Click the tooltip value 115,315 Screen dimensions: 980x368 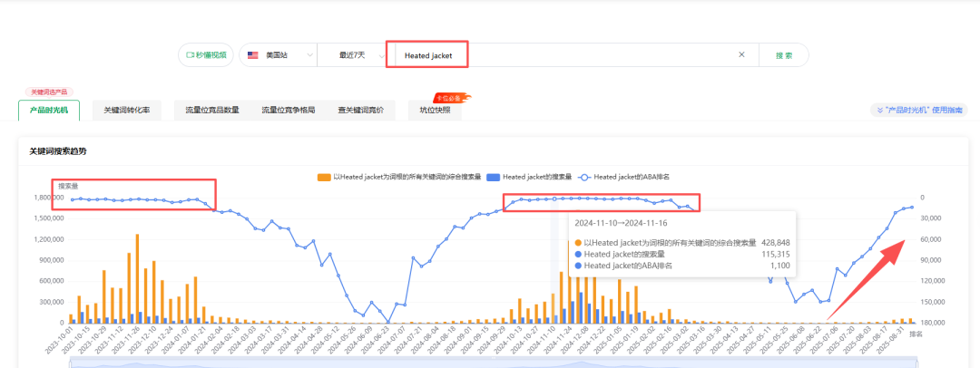[x=776, y=255]
